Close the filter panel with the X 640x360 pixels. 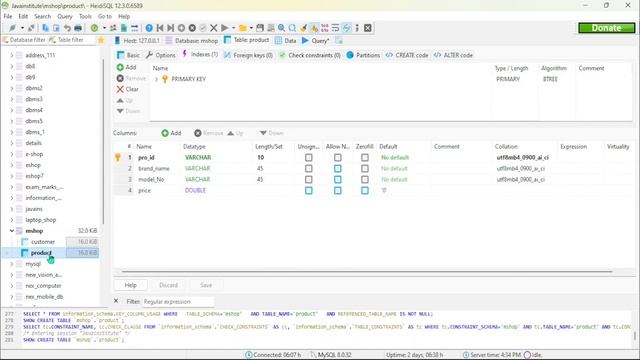pos(116,301)
